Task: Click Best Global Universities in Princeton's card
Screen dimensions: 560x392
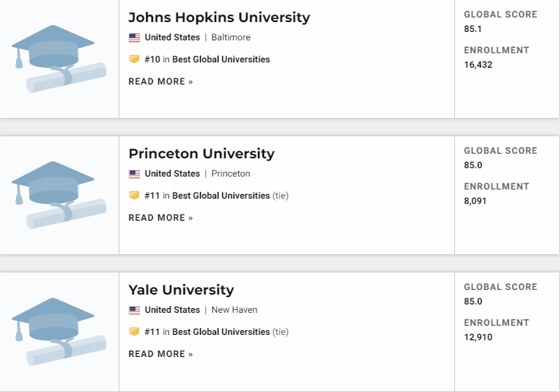Action: [x=221, y=196]
